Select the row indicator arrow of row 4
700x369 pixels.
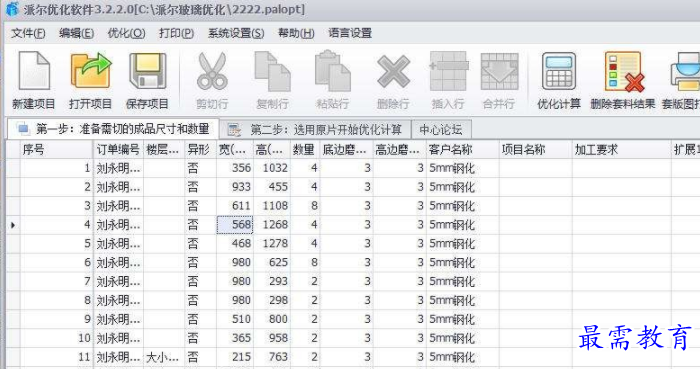[13, 225]
